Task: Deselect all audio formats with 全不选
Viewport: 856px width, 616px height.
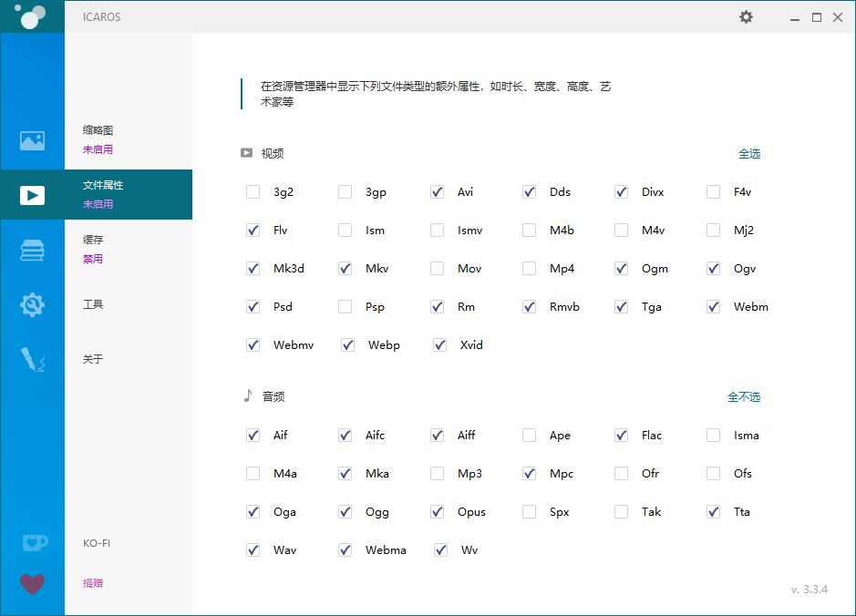Action: coord(745,396)
